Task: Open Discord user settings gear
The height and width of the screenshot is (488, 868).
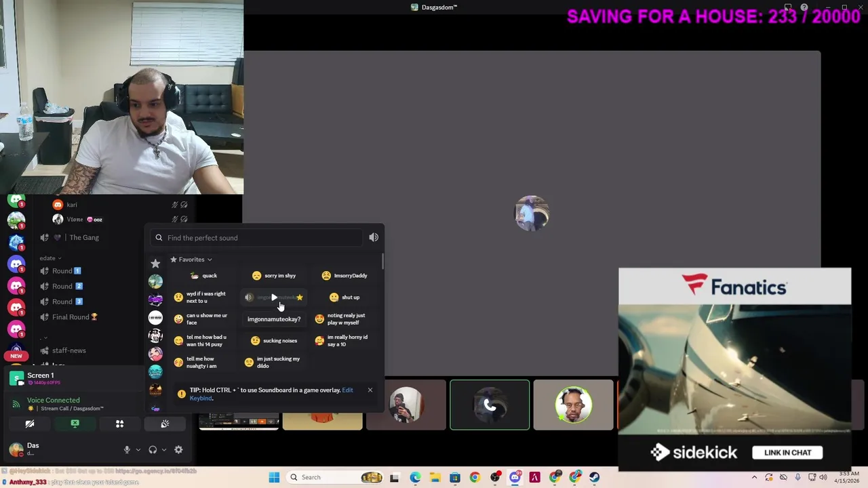Action: 178,449
